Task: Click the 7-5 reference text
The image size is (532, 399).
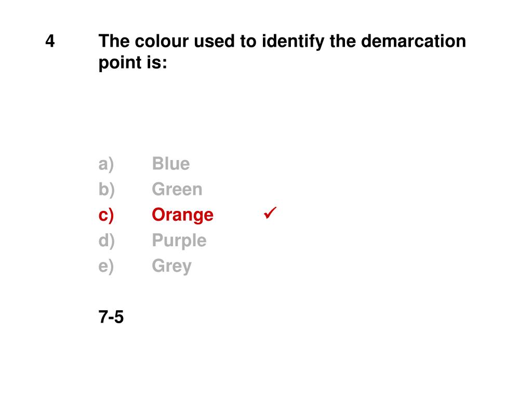Action: [x=111, y=317]
